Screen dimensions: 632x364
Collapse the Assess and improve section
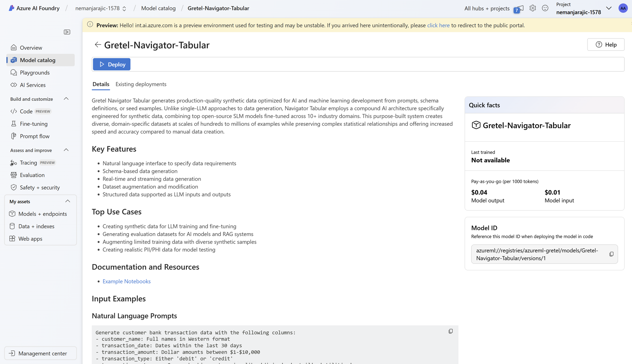coord(66,150)
